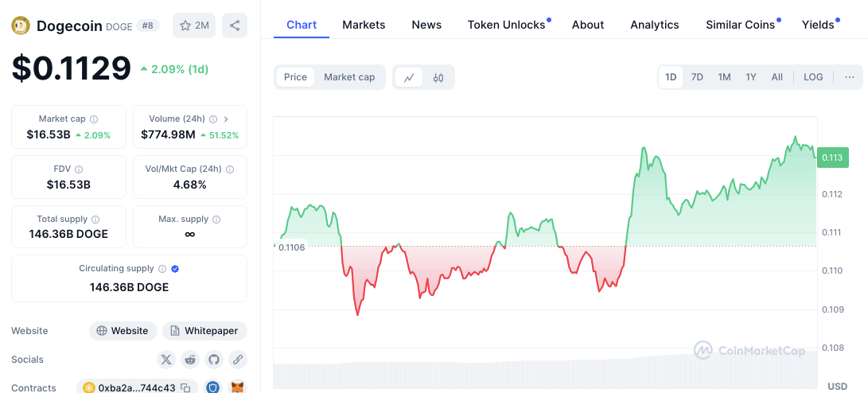
Task: Set chart range to 7D
Action: (698, 77)
